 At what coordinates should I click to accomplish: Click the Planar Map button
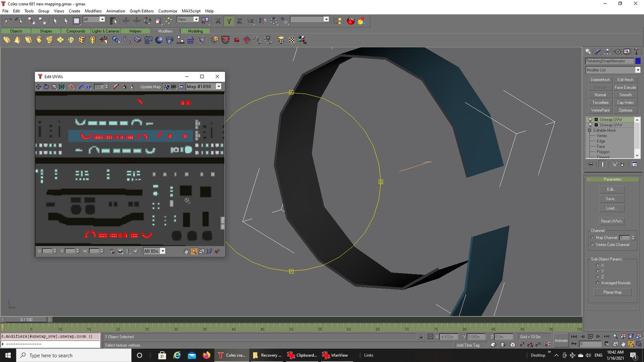(612, 292)
